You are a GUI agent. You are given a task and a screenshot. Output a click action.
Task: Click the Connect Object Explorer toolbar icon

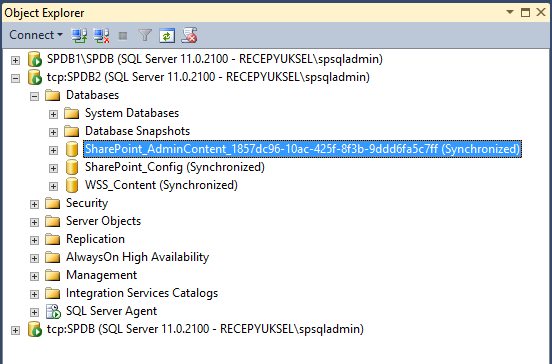pyautogui.click(x=79, y=35)
